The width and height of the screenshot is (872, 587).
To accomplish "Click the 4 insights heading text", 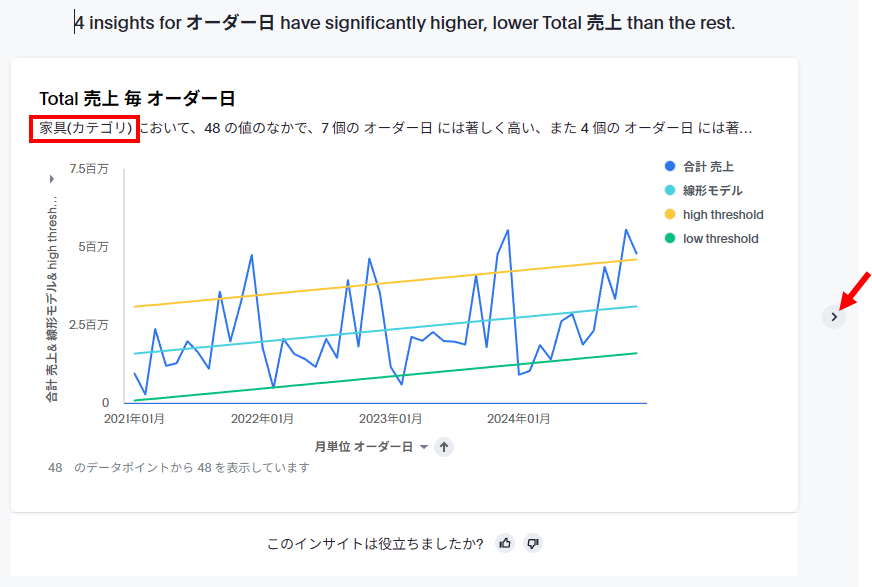I will [x=405, y=22].
